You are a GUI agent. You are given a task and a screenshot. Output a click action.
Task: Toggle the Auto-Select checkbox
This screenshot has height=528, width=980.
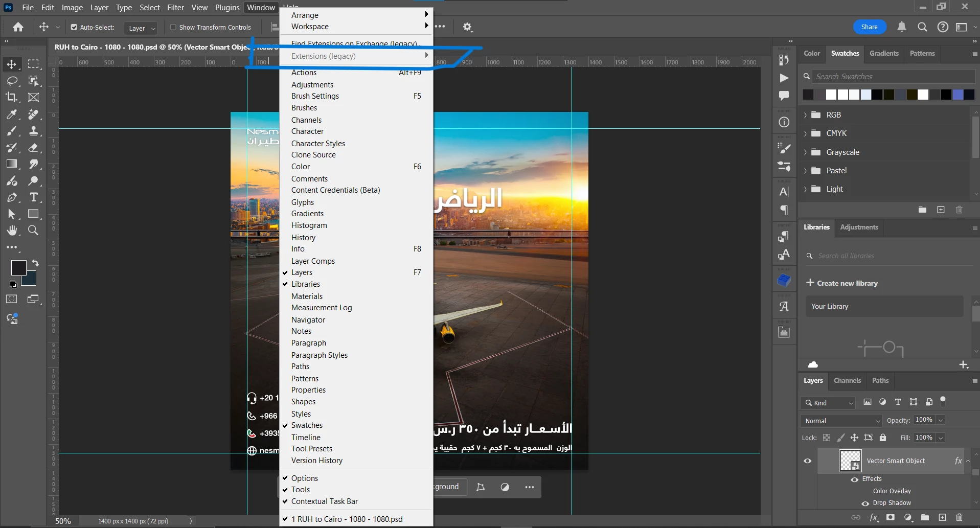click(74, 27)
